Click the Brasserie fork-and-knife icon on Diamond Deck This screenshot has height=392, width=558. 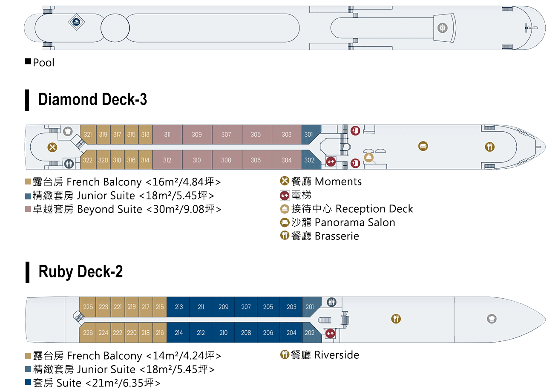[490, 147]
